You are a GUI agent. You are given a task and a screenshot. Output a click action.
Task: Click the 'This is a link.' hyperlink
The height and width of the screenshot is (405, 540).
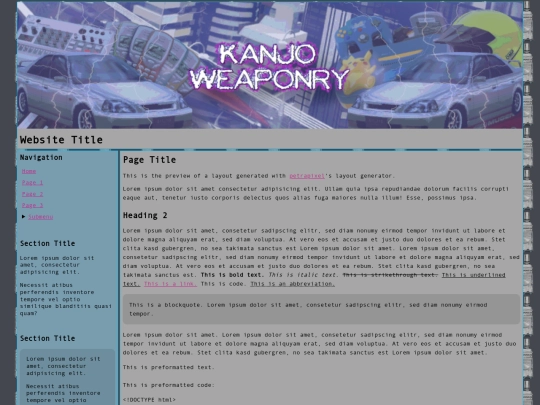(x=170, y=284)
